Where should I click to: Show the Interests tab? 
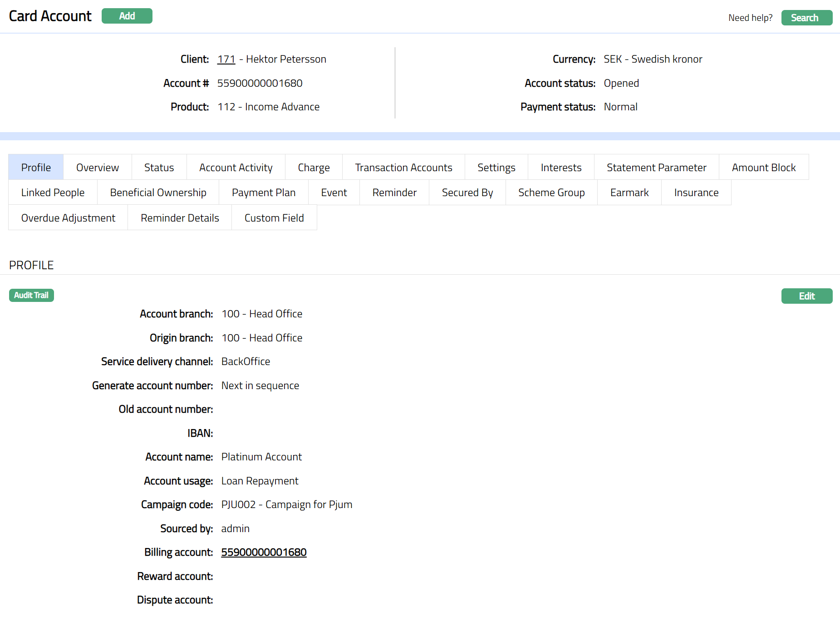pyautogui.click(x=561, y=168)
